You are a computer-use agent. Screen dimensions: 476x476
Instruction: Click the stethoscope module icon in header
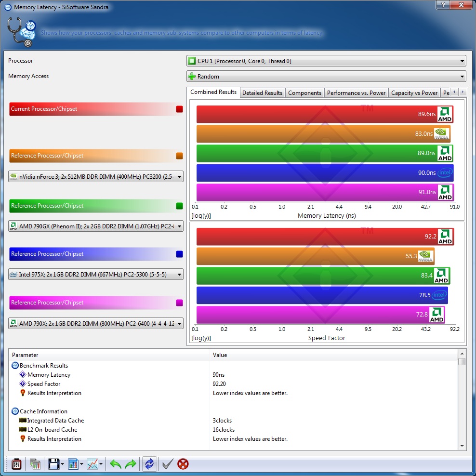[x=21, y=32]
